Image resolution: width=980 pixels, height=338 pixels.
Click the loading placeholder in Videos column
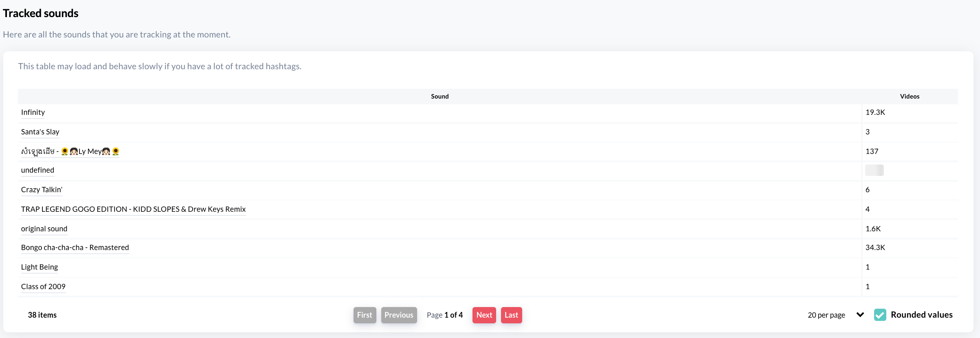coord(874,170)
